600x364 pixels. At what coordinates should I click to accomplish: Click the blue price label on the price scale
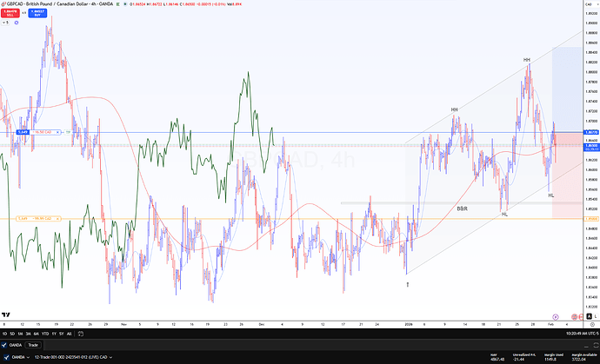point(591,132)
